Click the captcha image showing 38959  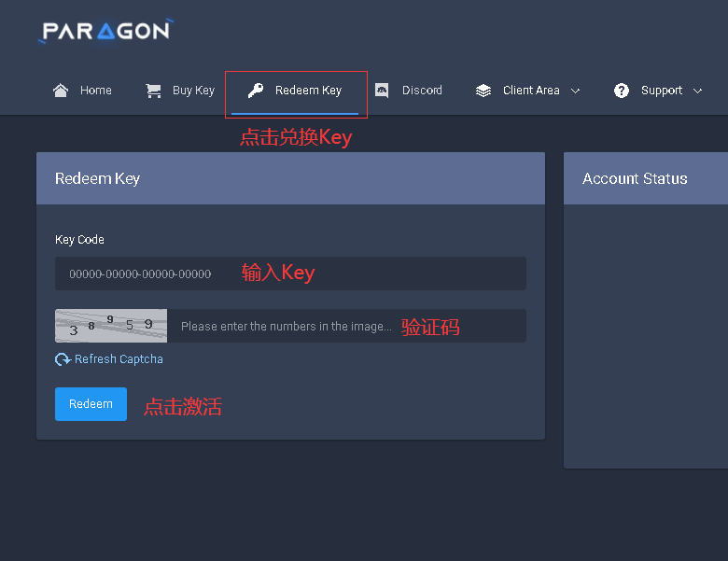pyautogui.click(x=111, y=326)
